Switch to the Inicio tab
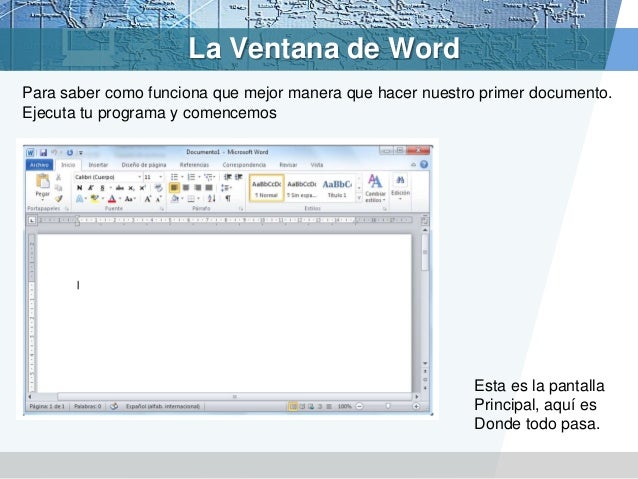 [68, 165]
